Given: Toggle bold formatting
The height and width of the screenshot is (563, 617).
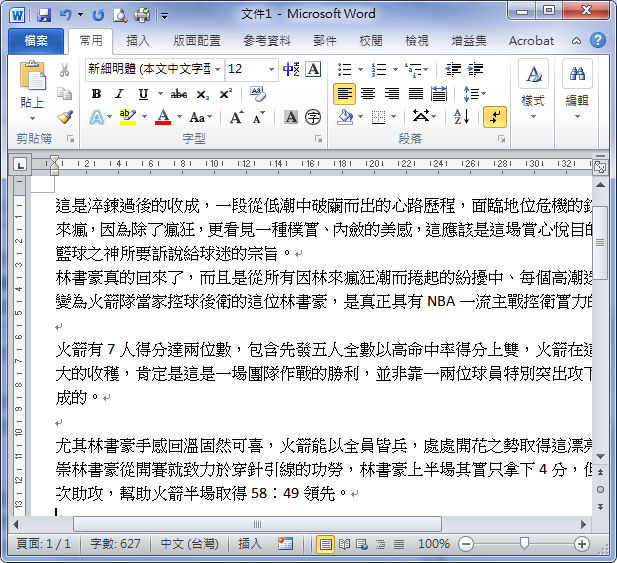Looking at the screenshot, I should [96, 94].
